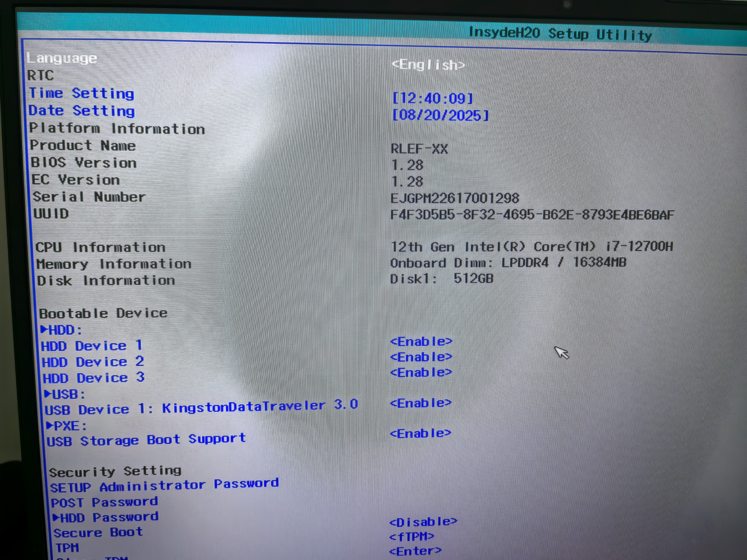Open the HDD Password submenu
This screenshot has width=747, height=560.
coord(106,517)
